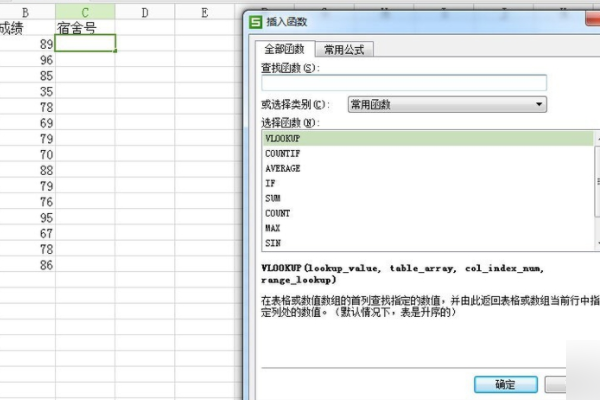Click the cell with score 88
This screenshot has width=600, height=400.
pyautogui.click(x=27, y=170)
